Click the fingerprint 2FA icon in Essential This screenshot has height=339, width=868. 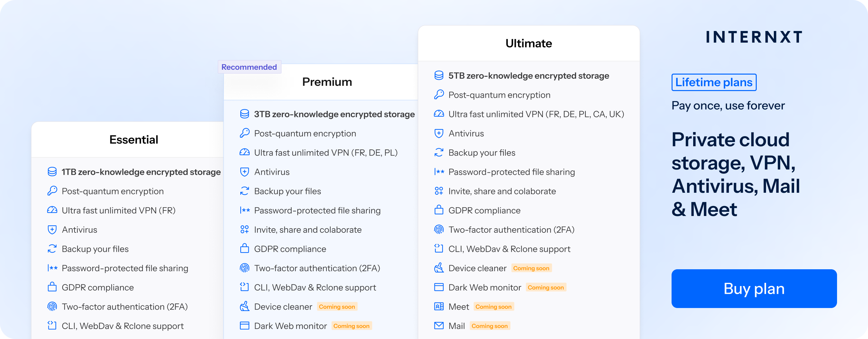tap(52, 307)
